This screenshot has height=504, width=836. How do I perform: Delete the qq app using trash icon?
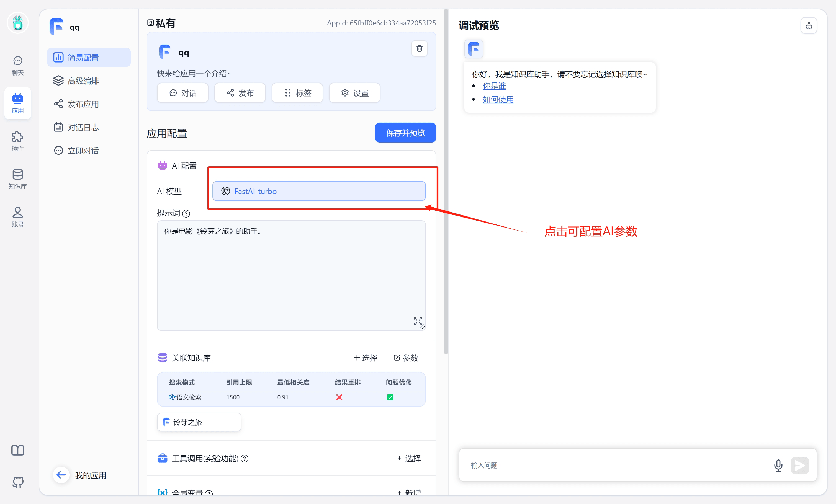point(419,48)
